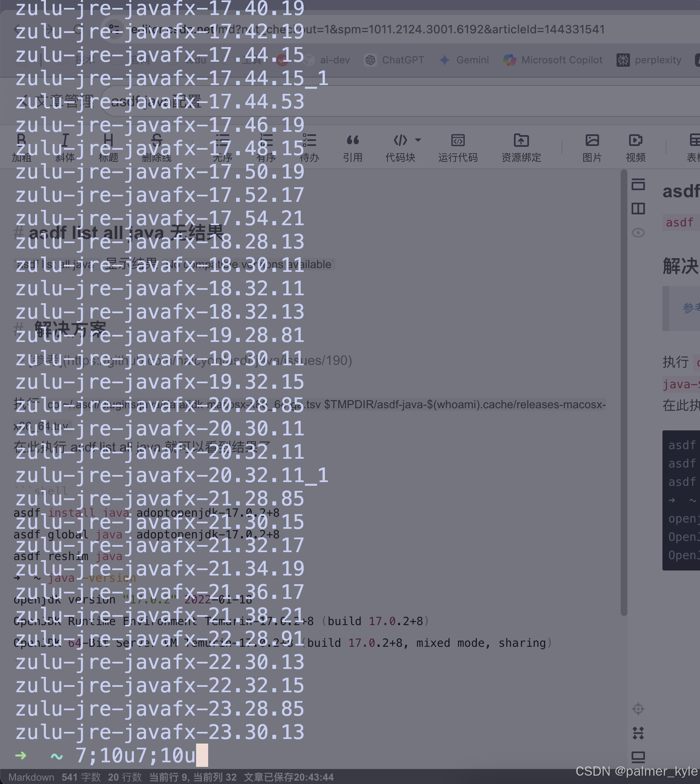
Task: Insert a quote block (引用)
Action: point(353,147)
